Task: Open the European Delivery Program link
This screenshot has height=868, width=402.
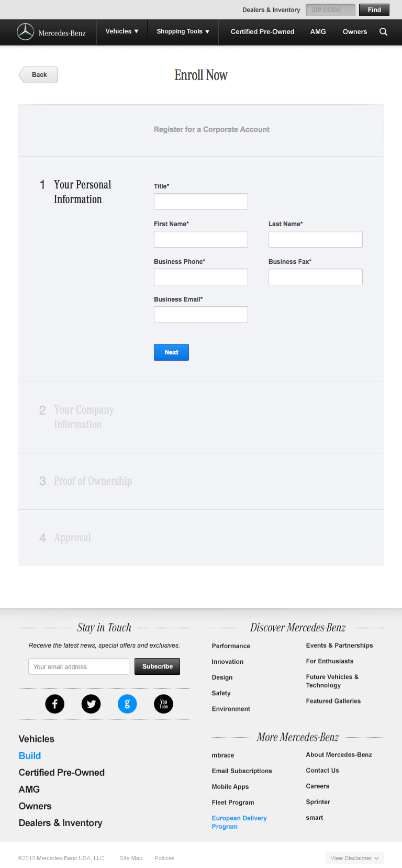Action: [239, 822]
